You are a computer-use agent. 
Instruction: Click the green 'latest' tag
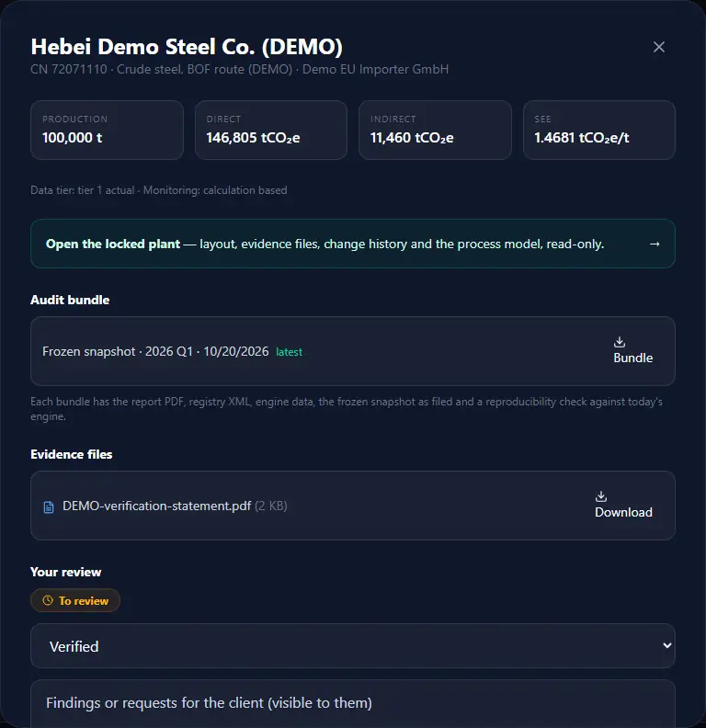point(289,352)
